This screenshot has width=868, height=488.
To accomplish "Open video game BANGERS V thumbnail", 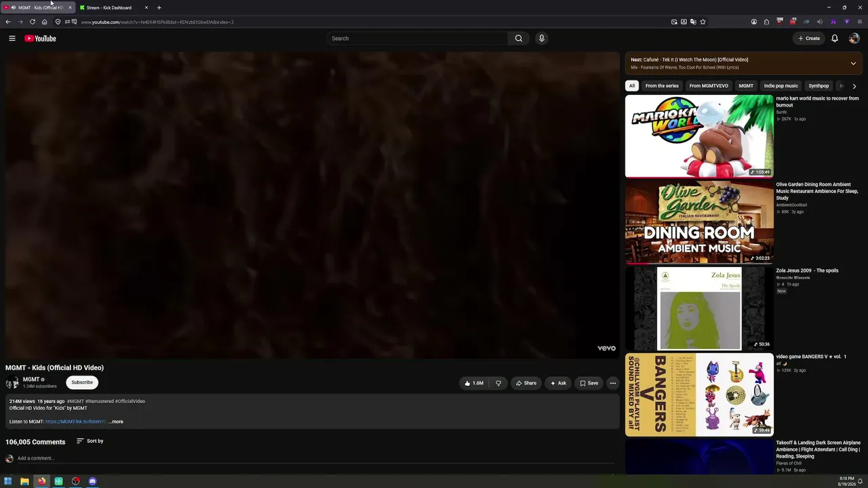I will [699, 394].
